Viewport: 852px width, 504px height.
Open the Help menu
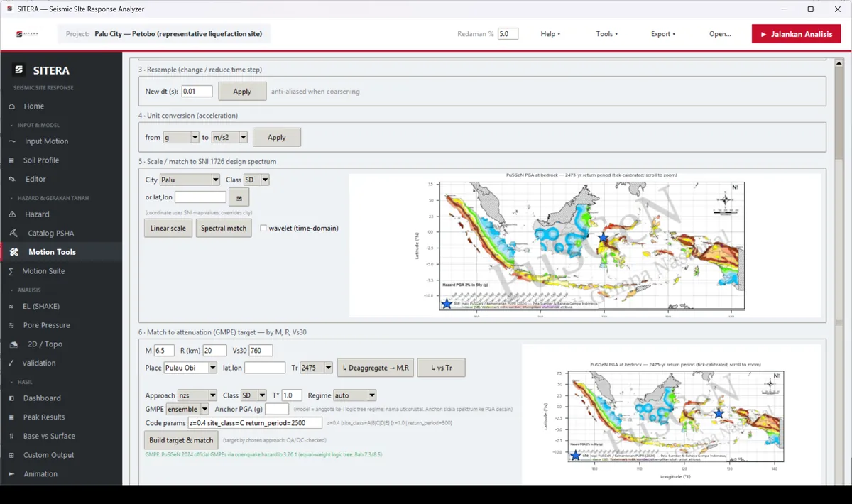[x=550, y=34]
